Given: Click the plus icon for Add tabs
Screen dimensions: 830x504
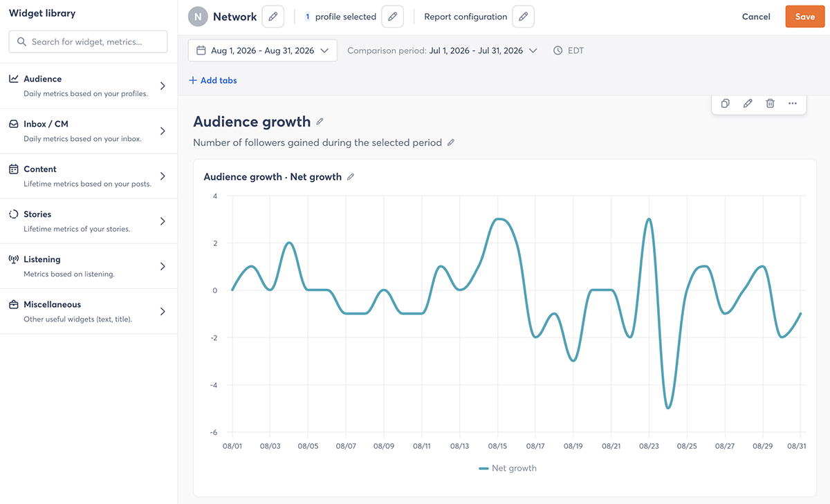Looking at the screenshot, I should pos(193,80).
